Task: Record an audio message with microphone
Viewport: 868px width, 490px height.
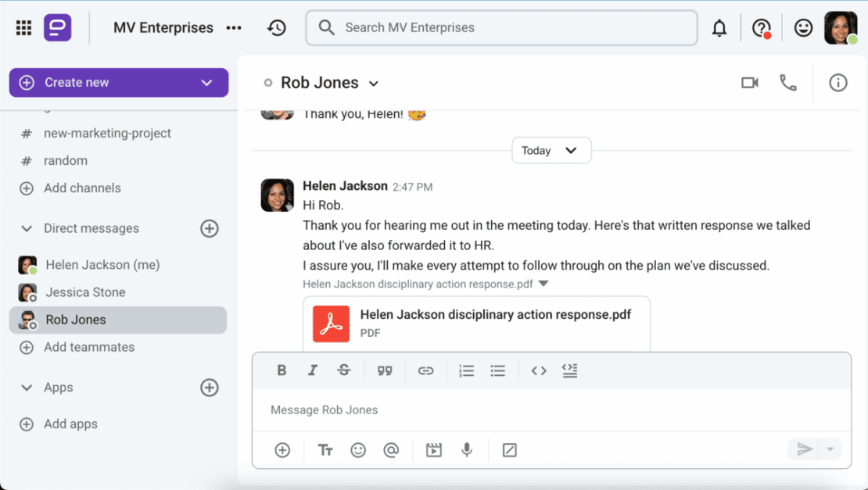Action: click(x=467, y=449)
